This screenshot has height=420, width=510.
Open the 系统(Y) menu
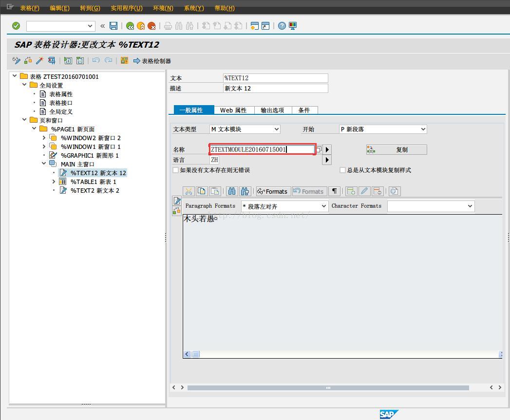[x=194, y=8]
